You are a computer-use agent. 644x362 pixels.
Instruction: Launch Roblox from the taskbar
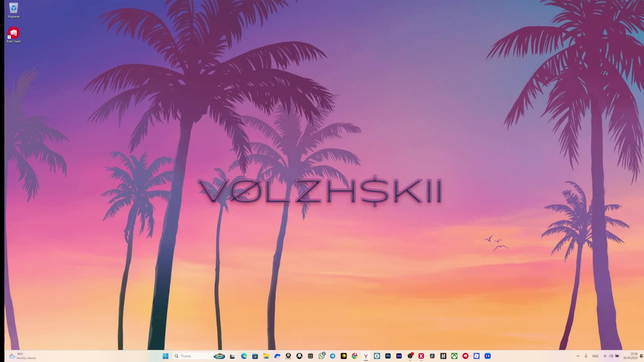[x=476, y=356]
